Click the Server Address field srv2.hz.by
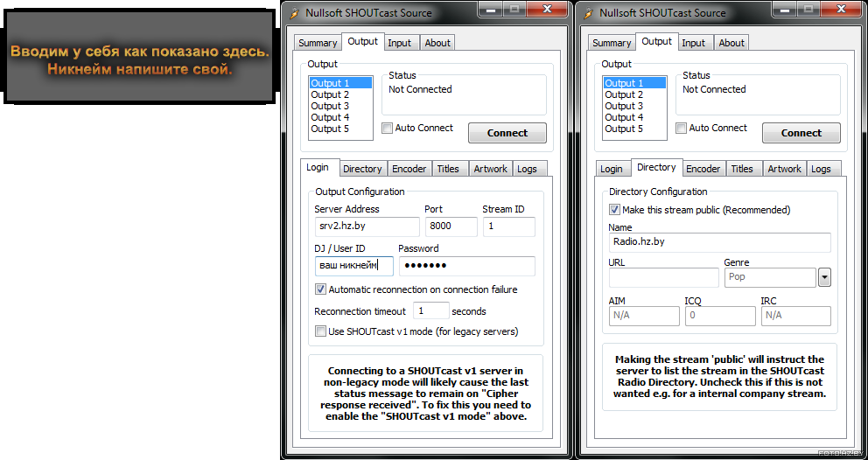Image resolution: width=868 pixels, height=460 pixels. coord(367,227)
